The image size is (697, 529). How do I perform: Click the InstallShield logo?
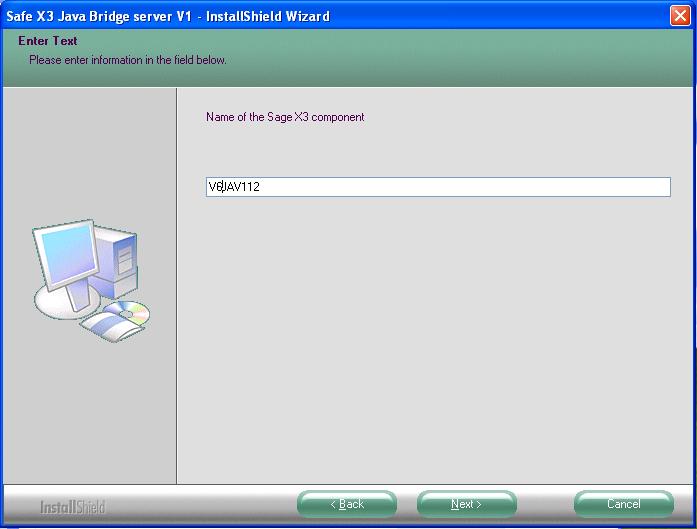[x=72, y=506]
